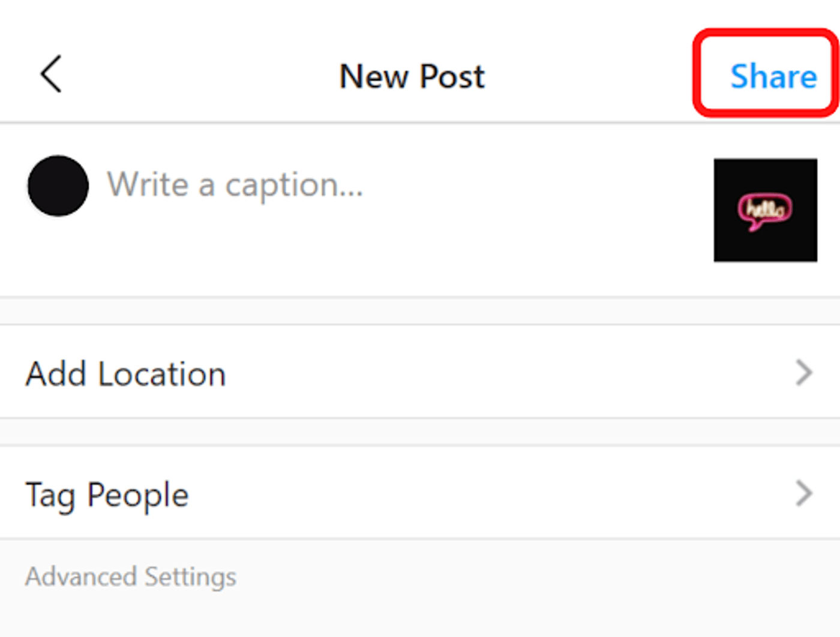
Task: Select Tag People
Action: click(107, 494)
